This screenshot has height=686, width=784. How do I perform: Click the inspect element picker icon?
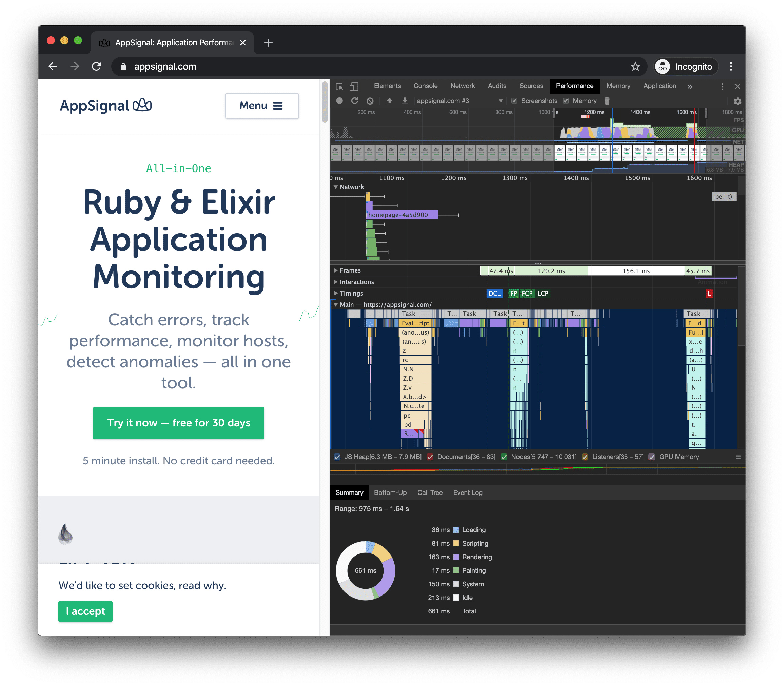pyautogui.click(x=339, y=86)
